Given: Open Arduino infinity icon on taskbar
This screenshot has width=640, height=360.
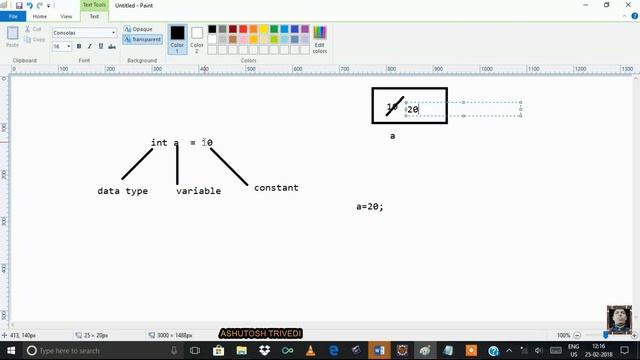Looking at the screenshot, I should 287,351.
